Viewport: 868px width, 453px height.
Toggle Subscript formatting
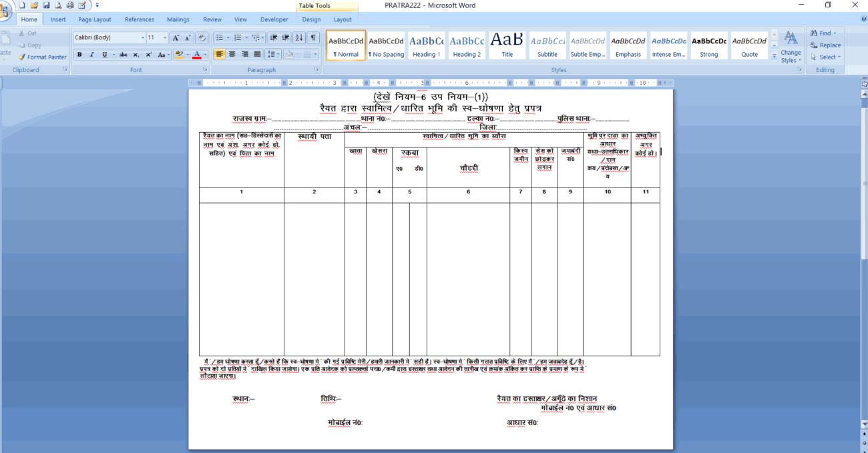(x=136, y=55)
